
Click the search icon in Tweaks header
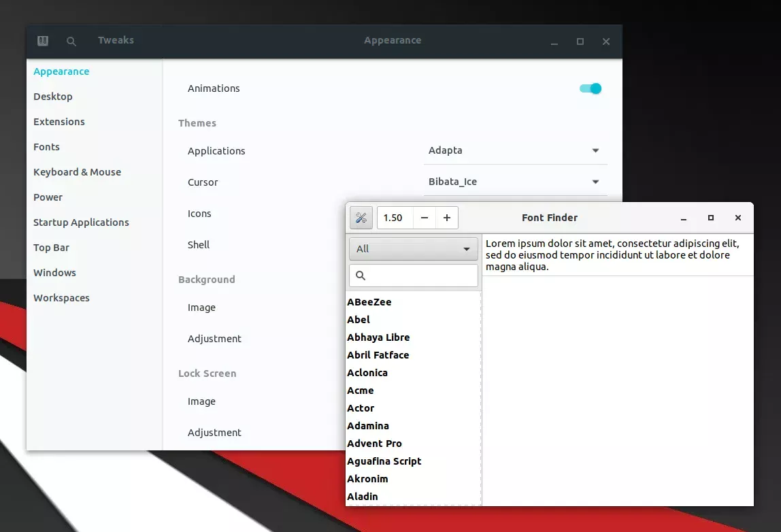click(71, 41)
